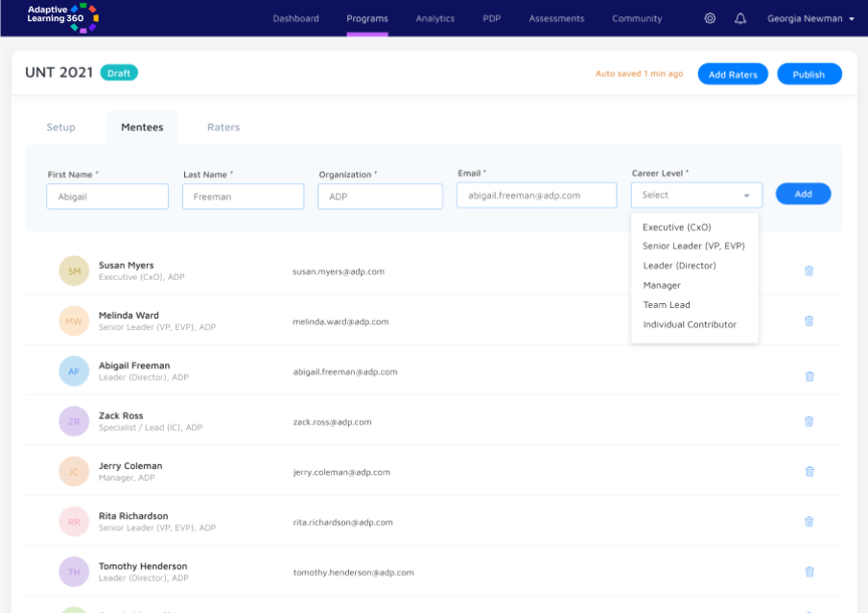This screenshot has width=868, height=613.
Task: Click the Draft status badge
Action: pos(119,73)
